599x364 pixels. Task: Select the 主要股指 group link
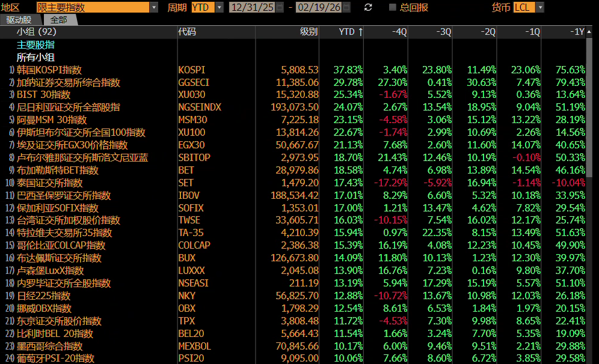tap(35, 45)
